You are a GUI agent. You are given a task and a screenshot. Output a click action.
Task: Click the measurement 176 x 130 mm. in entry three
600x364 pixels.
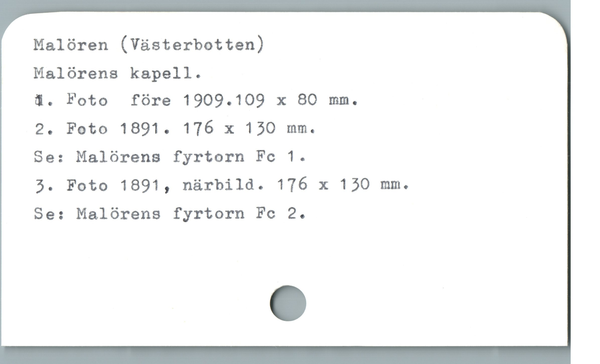coord(344,185)
